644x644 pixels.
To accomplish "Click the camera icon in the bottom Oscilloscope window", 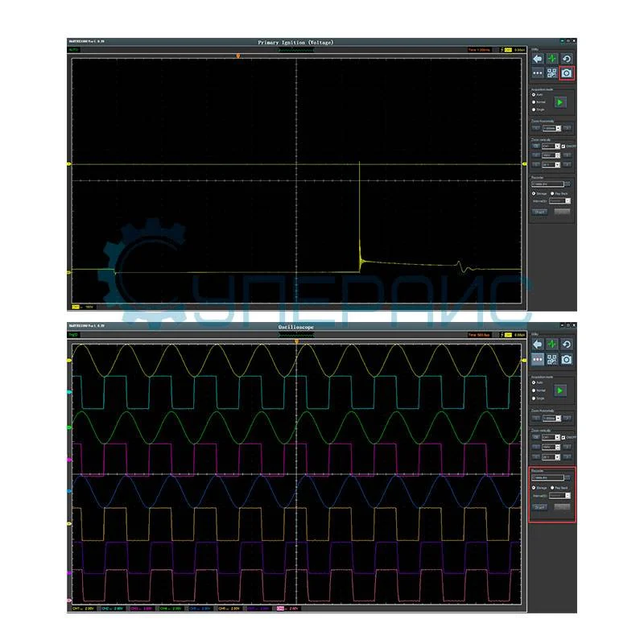I will [567, 358].
